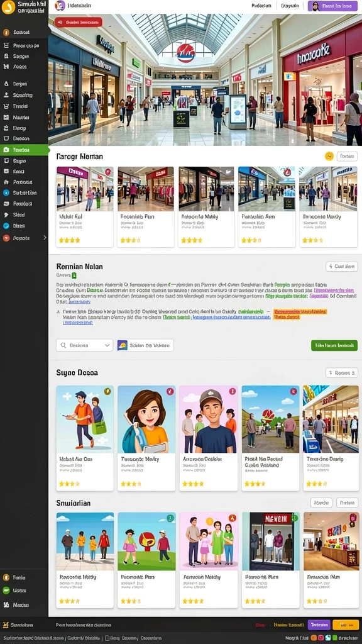Click the purple account button in header
The height and width of the screenshot is (644, 362).
[x=332, y=6]
